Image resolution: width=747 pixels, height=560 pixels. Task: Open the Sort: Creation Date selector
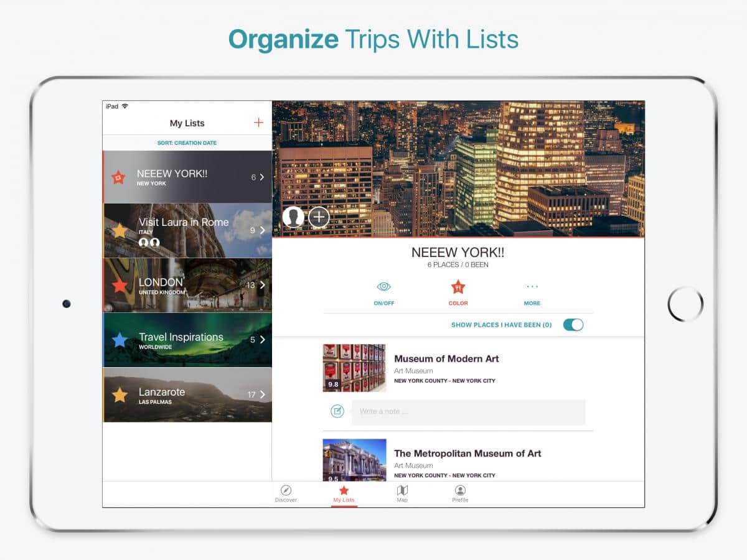187,143
